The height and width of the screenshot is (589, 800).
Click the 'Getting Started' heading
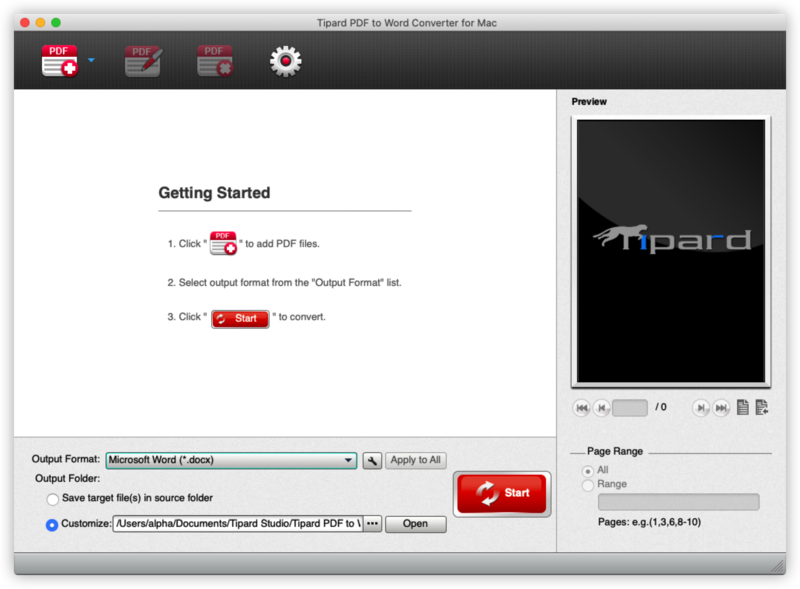[x=214, y=193]
